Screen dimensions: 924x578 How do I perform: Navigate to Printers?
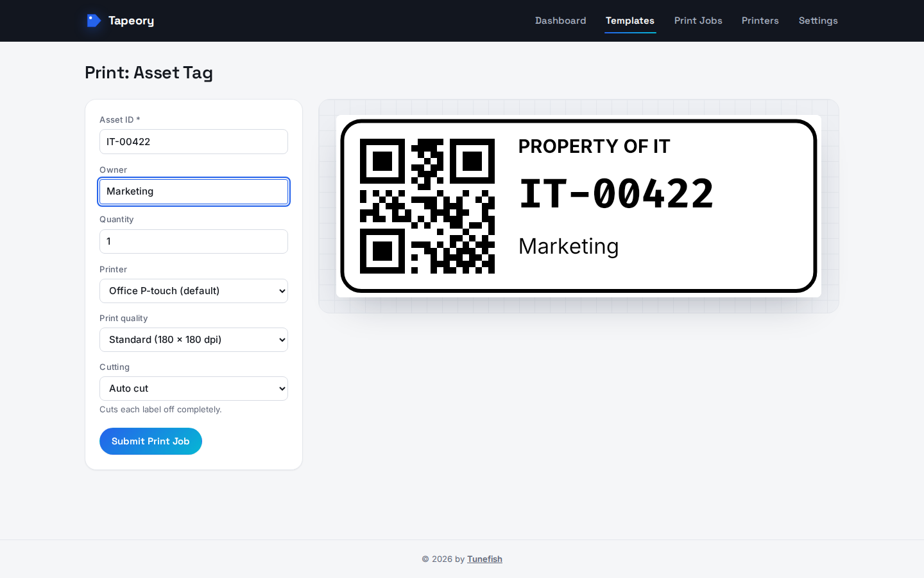pos(760,21)
